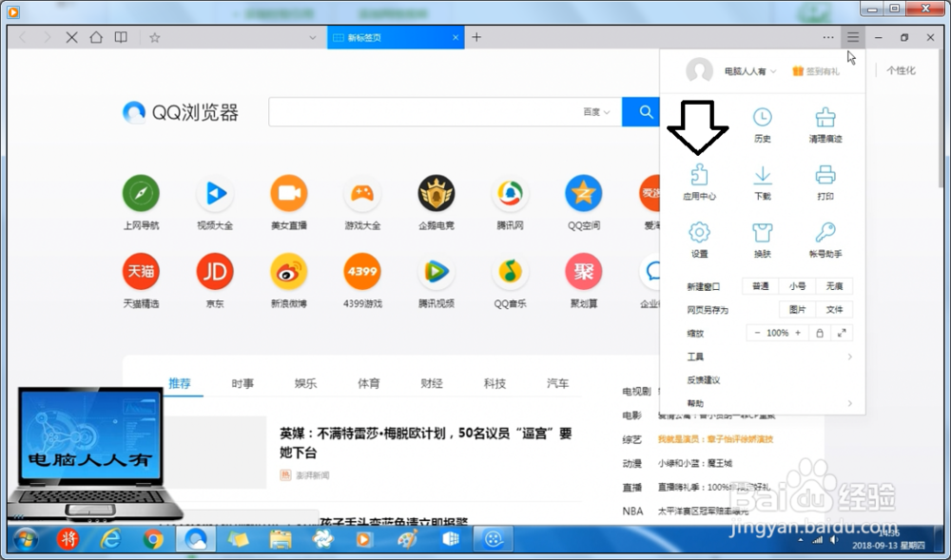Enter fullscreen with the expand arrows icon
This screenshot has width=951, height=560.
[842, 333]
